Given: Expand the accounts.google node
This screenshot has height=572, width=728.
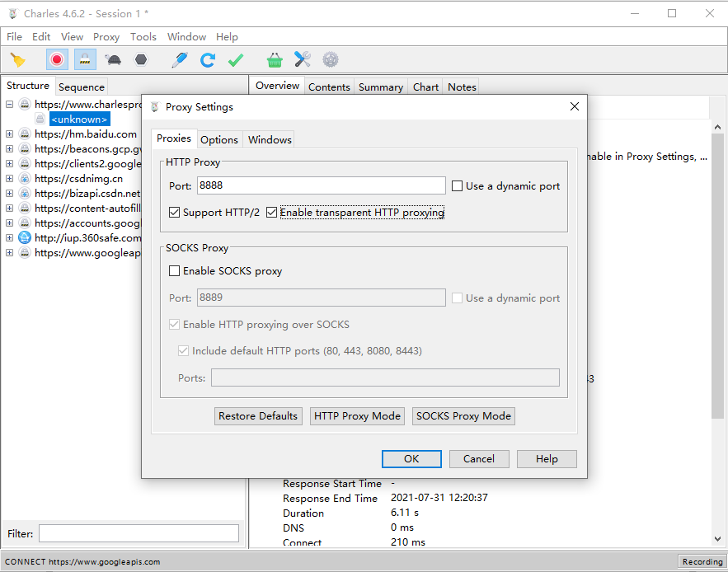Looking at the screenshot, I should [x=9, y=223].
